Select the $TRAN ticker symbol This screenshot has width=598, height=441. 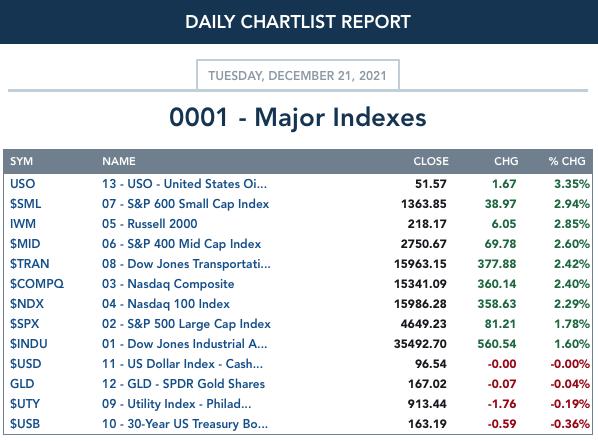point(30,264)
